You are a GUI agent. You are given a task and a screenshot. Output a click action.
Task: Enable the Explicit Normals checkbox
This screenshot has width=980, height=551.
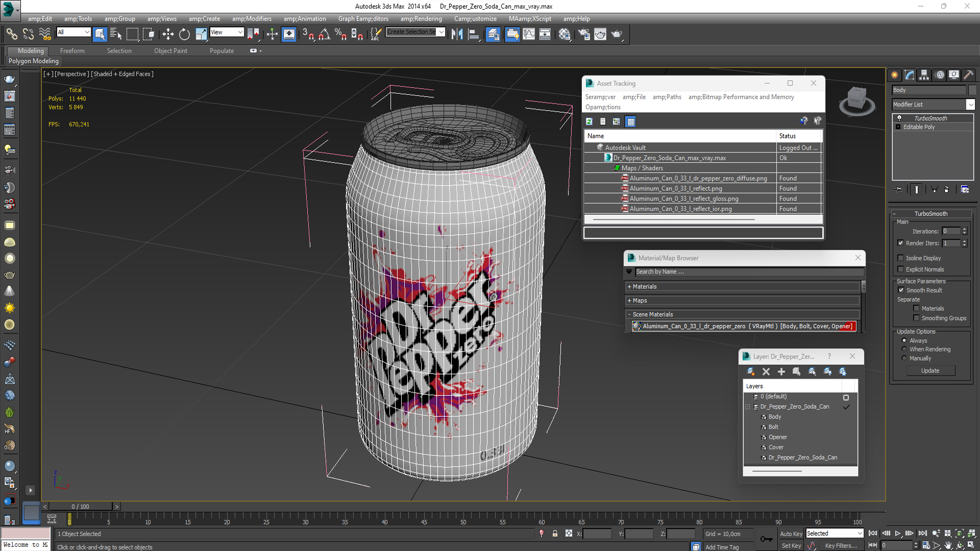click(900, 269)
